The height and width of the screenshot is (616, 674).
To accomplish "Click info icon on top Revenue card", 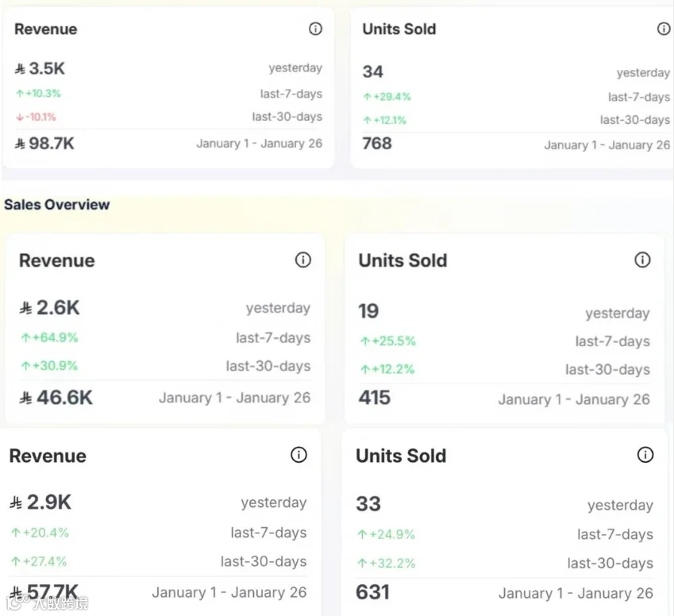I will (x=315, y=29).
